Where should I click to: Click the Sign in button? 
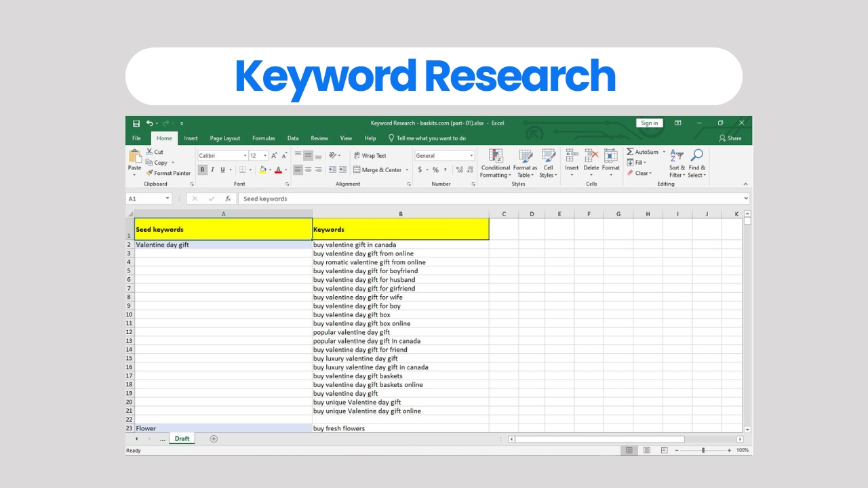[649, 123]
